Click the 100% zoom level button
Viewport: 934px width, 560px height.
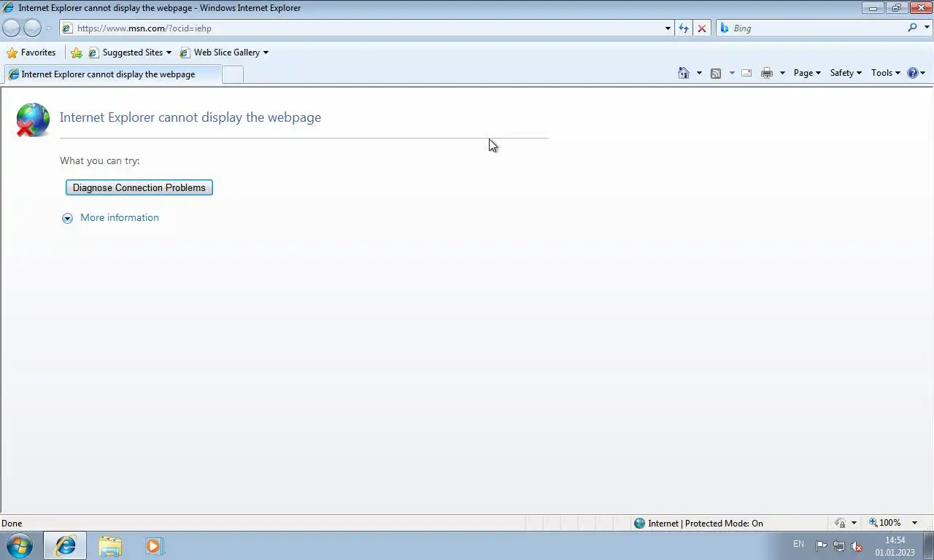coord(884,523)
